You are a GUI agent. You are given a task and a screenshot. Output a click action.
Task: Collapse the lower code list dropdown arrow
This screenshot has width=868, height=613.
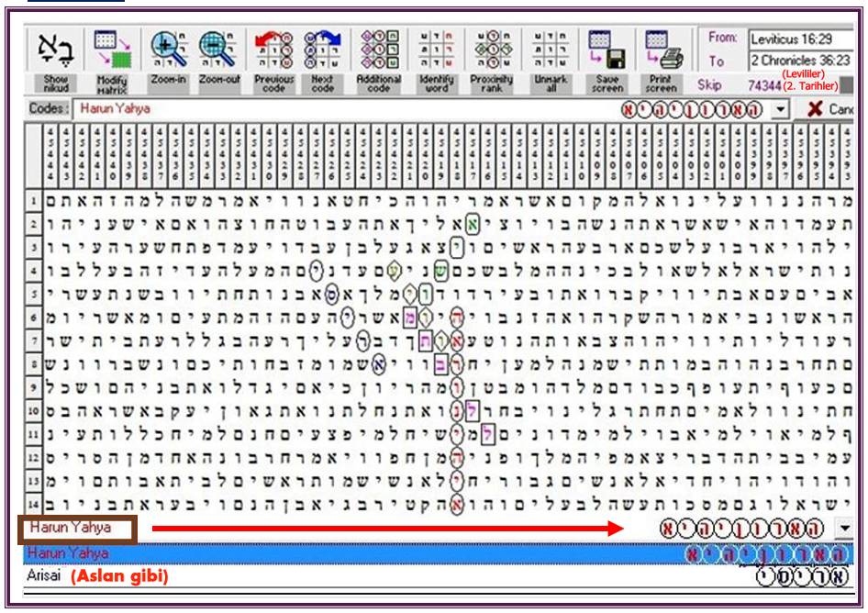tap(844, 528)
